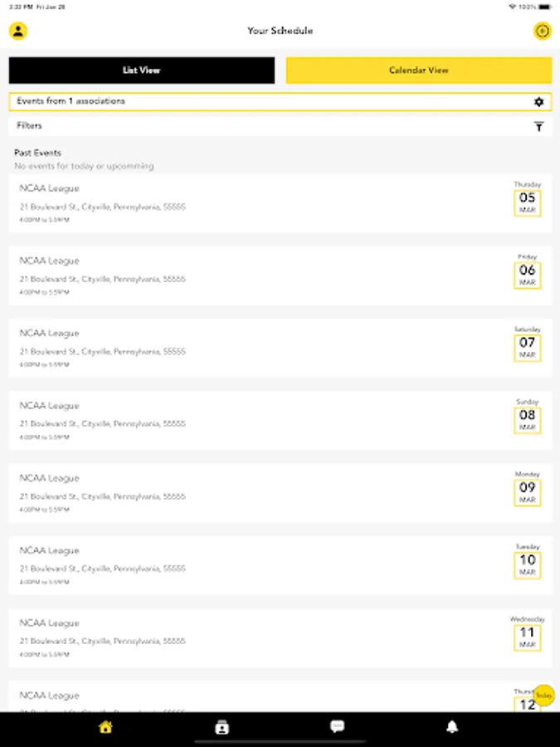The height and width of the screenshot is (747, 560).
Task: Jump to Today floating button
Action: coord(543,696)
